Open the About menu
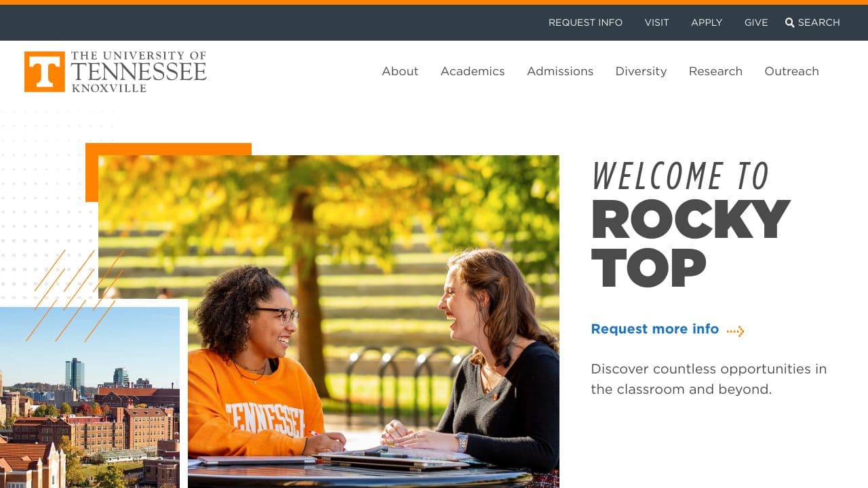The width and height of the screenshot is (868, 488). 400,71
